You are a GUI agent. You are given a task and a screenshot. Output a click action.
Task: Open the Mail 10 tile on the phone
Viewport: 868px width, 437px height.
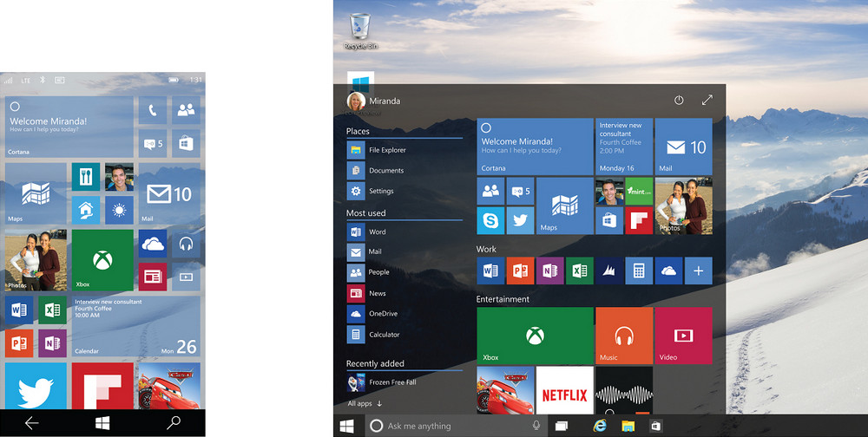[169, 193]
